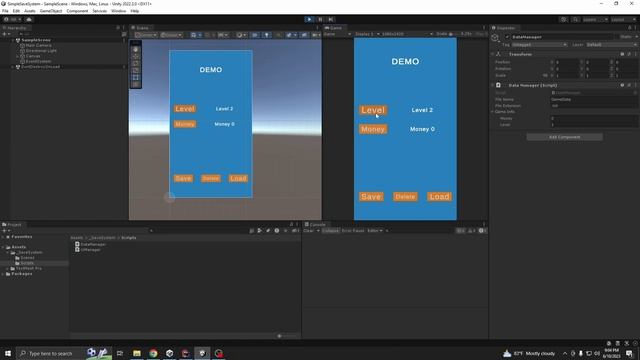Select SampleScene in the Hierarchy
The height and width of the screenshot is (360, 640).
coord(36,40)
